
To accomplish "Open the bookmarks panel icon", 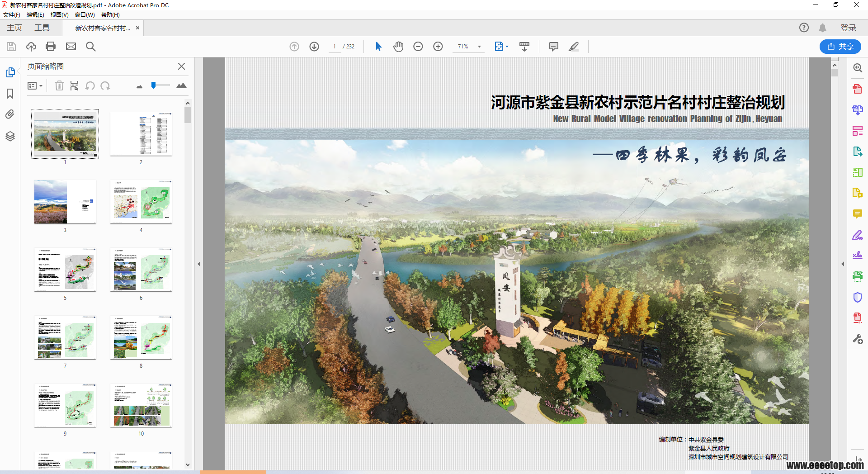I will click(10, 94).
